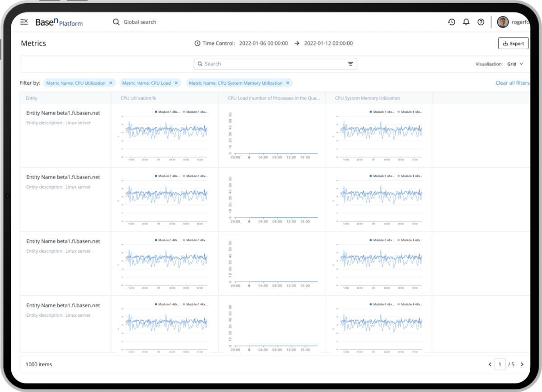
Task: Click the Time Control clock icon
Action: (x=197, y=43)
